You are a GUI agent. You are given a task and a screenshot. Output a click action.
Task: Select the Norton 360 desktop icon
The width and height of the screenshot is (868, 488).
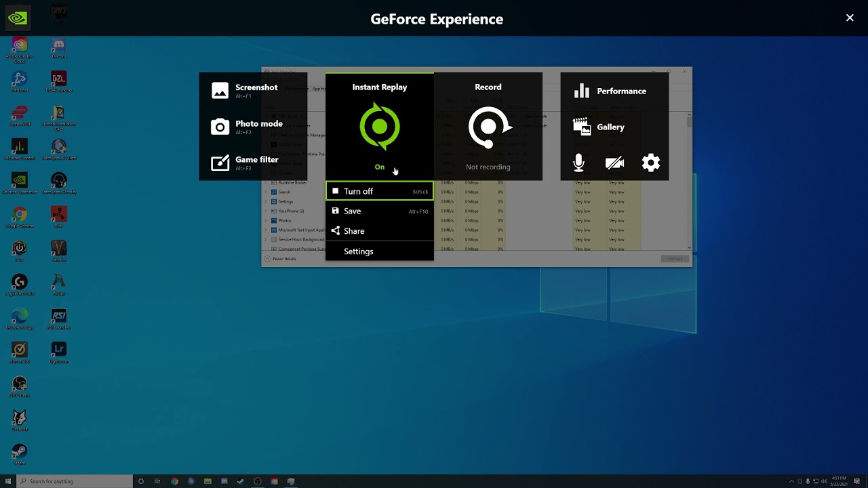tap(19, 353)
